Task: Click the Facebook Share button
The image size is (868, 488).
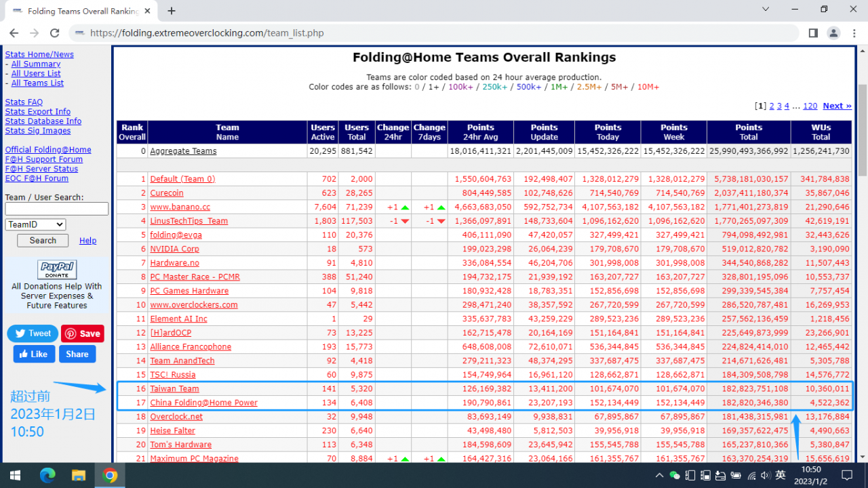Action: pos(77,354)
